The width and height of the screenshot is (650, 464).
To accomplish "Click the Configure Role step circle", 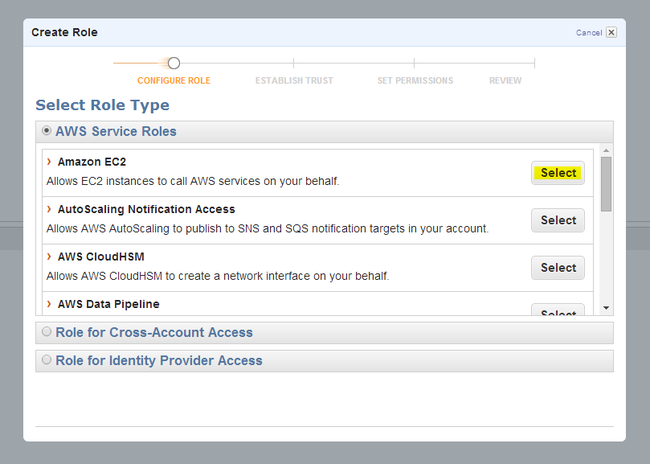I will point(173,63).
